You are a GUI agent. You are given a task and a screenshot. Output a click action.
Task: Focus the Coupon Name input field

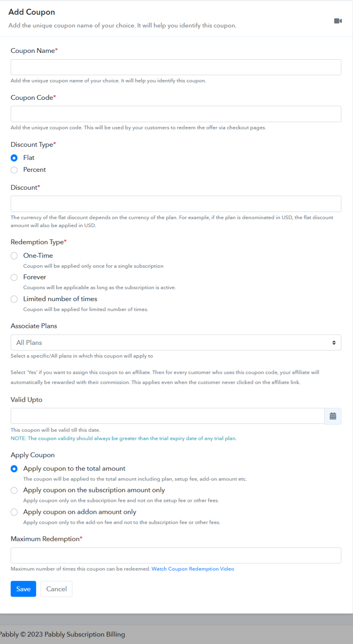pyautogui.click(x=176, y=67)
